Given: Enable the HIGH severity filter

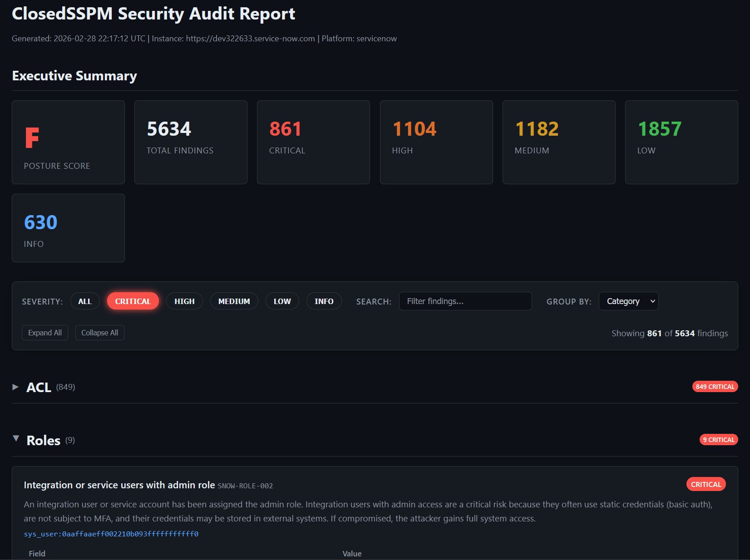Looking at the screenshot, I should 184,301.
